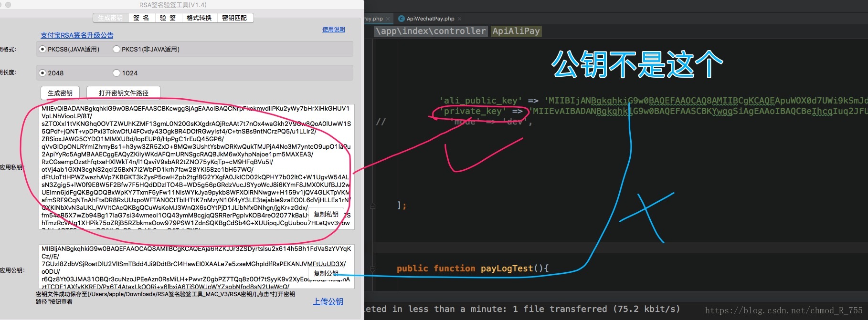
Task: Open the 密钥匹配 tab
Action: tap(235, 18)
